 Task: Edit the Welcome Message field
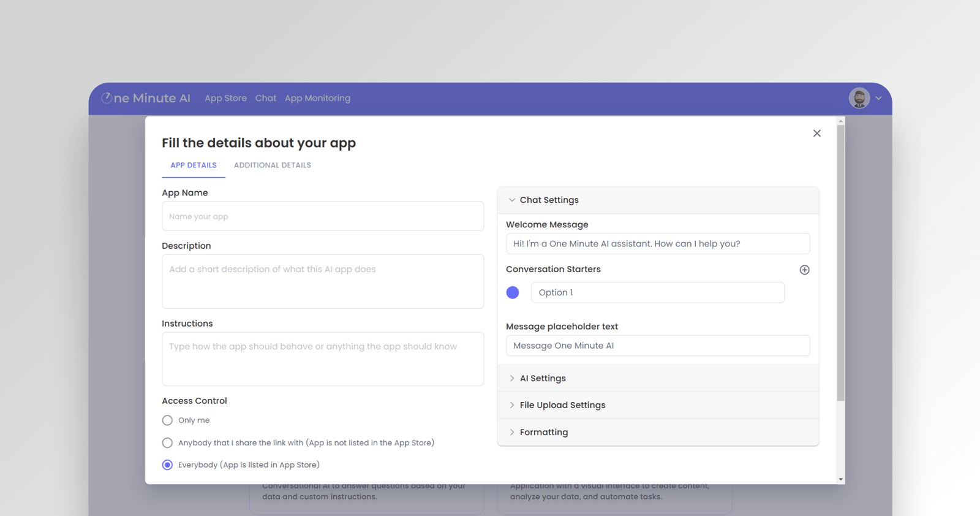click(658, 244)
